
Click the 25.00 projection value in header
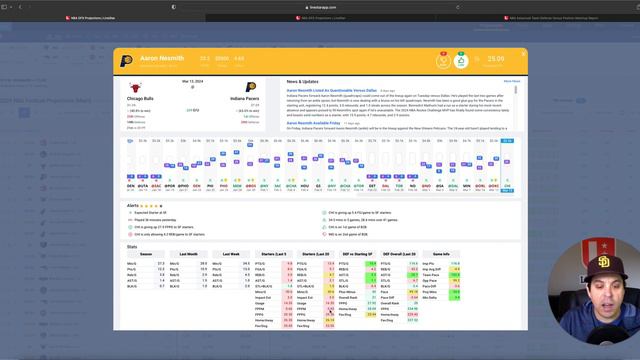(496, 59)
